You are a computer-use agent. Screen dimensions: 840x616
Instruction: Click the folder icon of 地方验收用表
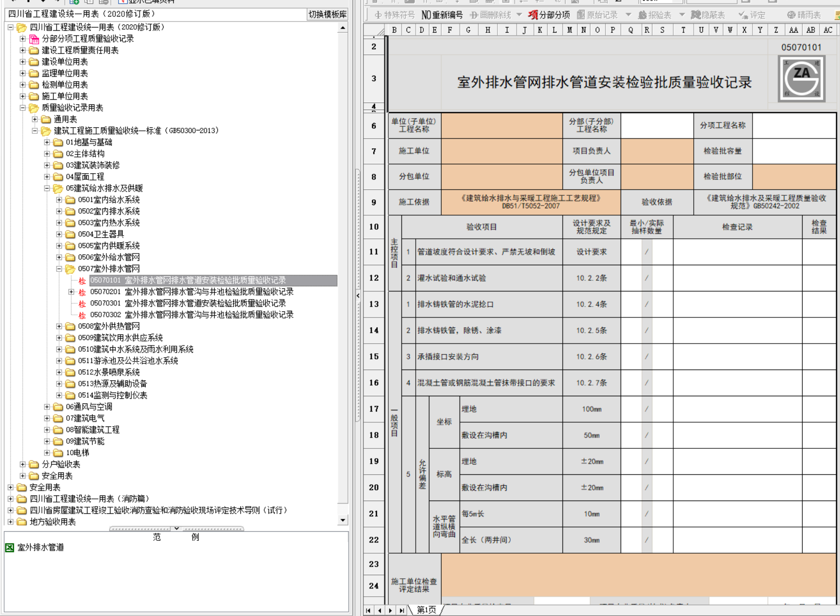click(22, 522)
